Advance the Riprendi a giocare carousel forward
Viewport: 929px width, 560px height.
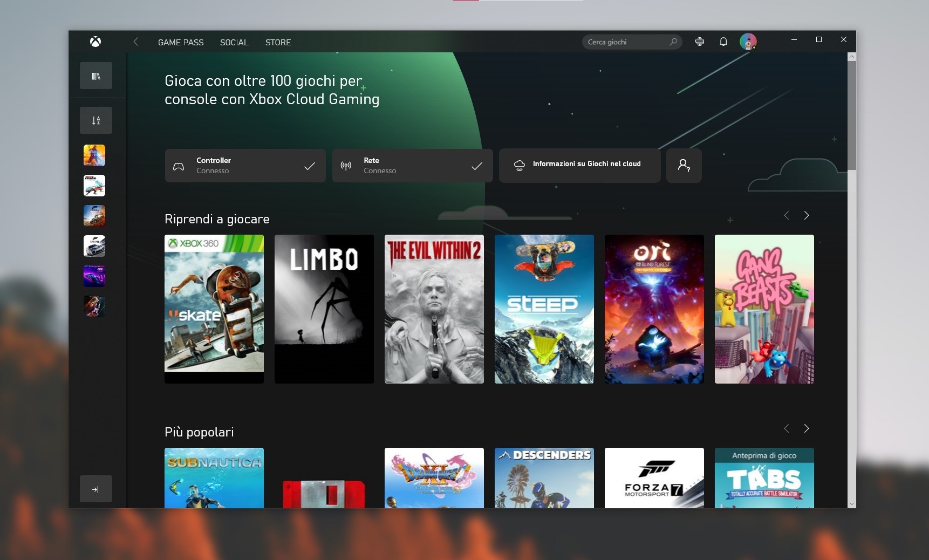click(x=807, y=215)
